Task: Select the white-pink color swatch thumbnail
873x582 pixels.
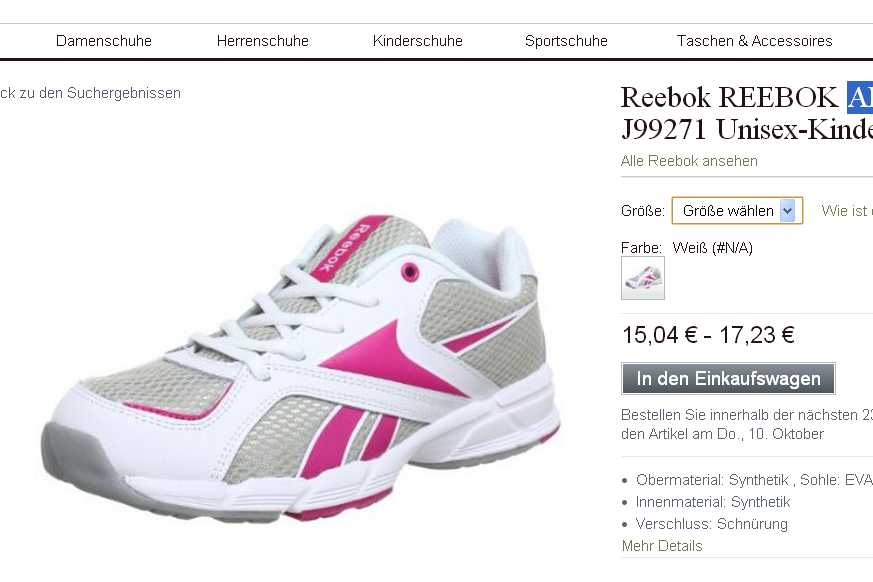Action: pyautogui.click(x=643, y=278)
